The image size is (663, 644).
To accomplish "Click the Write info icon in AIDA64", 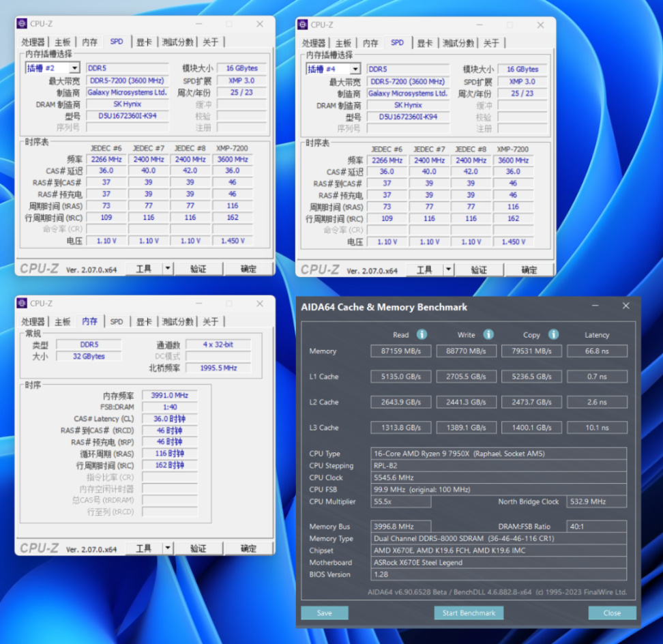I will tap(488, 334).
